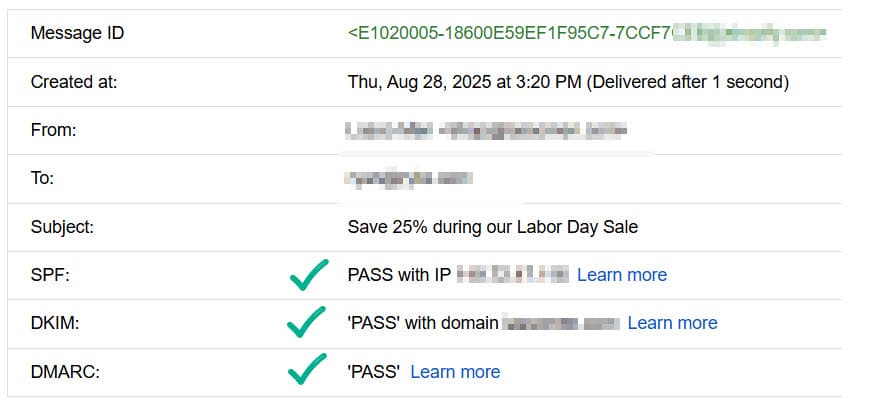
Task: Click the PASS with IP text
Action: click(x=399, y=274)
